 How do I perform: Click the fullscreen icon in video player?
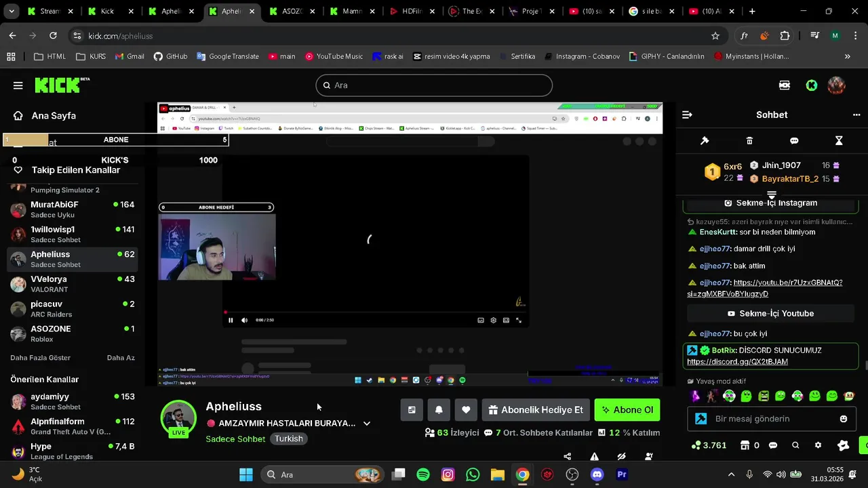click(x=519, y=320)
